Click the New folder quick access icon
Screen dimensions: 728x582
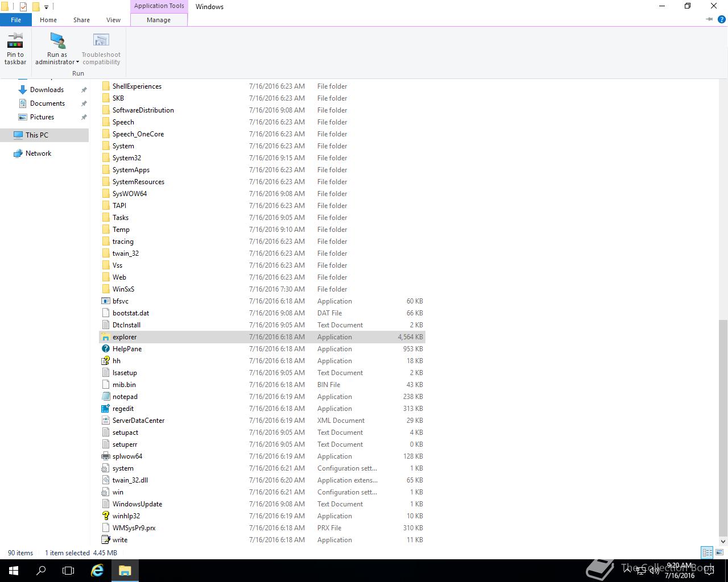[36, 7]
